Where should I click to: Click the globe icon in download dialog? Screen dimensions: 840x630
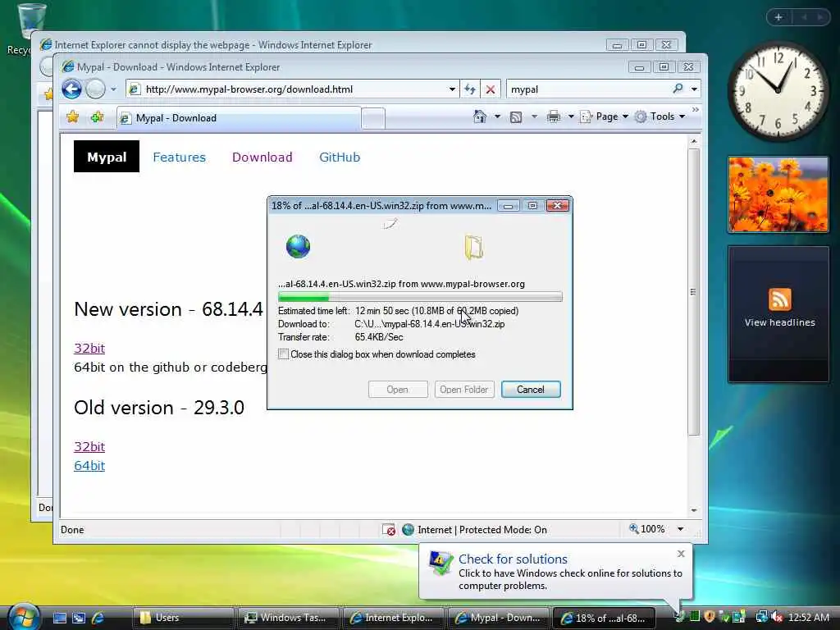click(299, 246)
